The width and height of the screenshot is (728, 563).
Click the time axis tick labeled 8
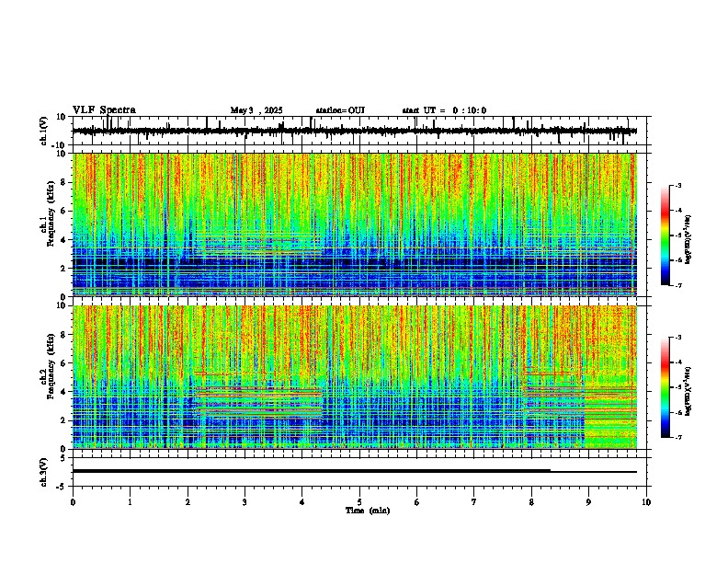point(531,502)
